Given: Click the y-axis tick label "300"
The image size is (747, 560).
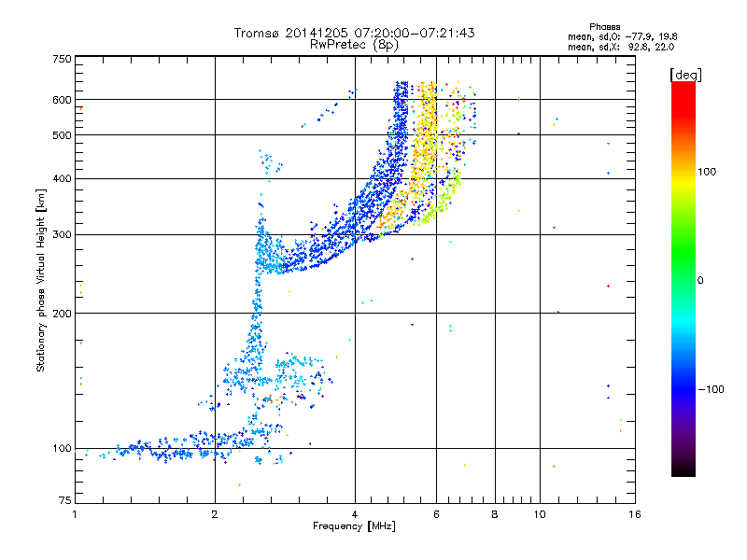Looking at the screenshot, I should point(62,235).
